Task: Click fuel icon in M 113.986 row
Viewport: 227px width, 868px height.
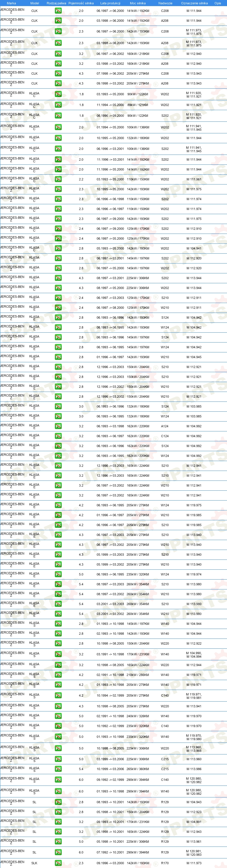Action: tap(58, 769)
